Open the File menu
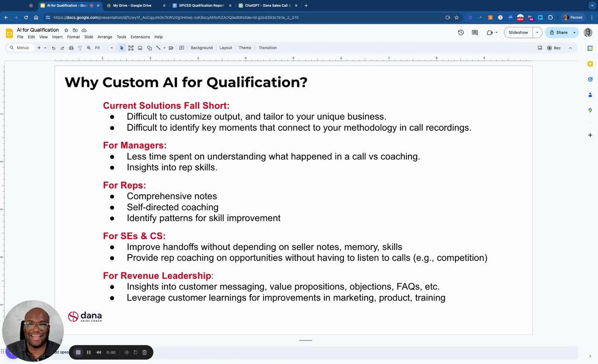The height and width of the screenshot is (364, 598). point(20,37)
